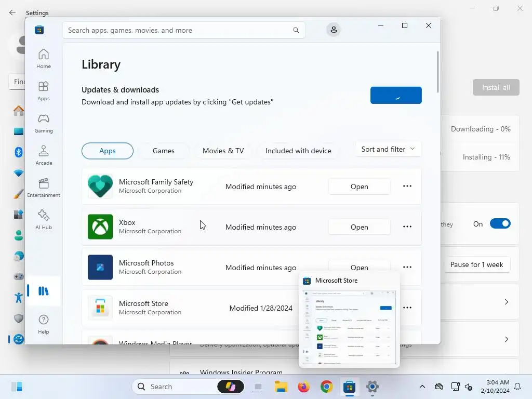Select Included with device filter tab
Screen dimensions: 532x399
pos(298,151)
